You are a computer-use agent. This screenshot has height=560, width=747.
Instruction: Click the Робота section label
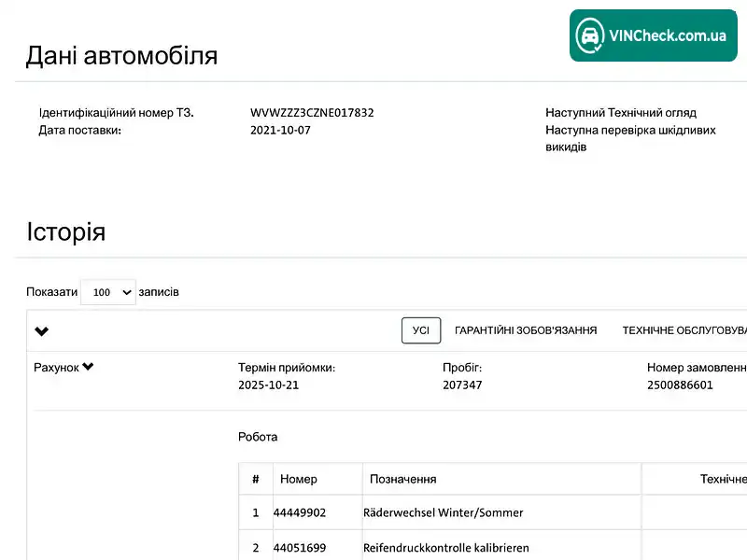[x=258, y=437]
